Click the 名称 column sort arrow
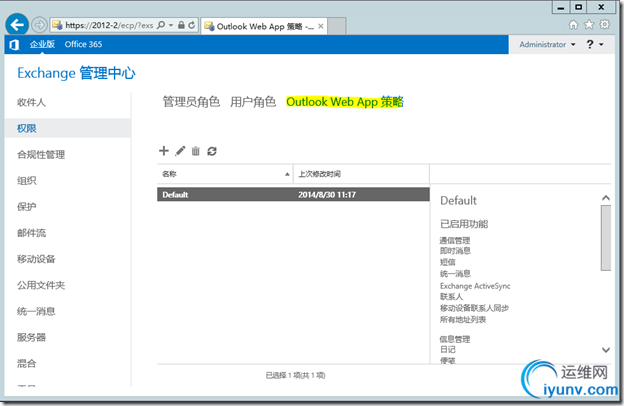Image resolution: width=624 pixels, height=406 pixels. pyautogui.click(x=287, y=174)
